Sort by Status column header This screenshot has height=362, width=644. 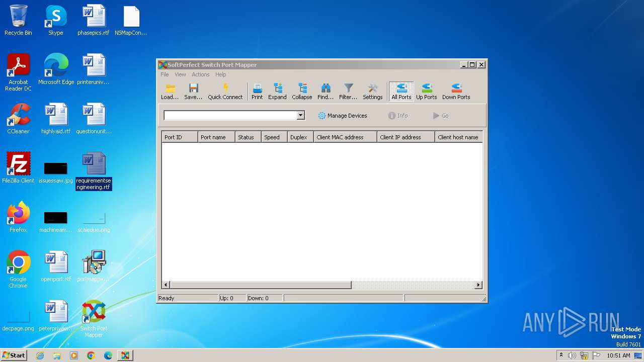(x=248, y=137)
